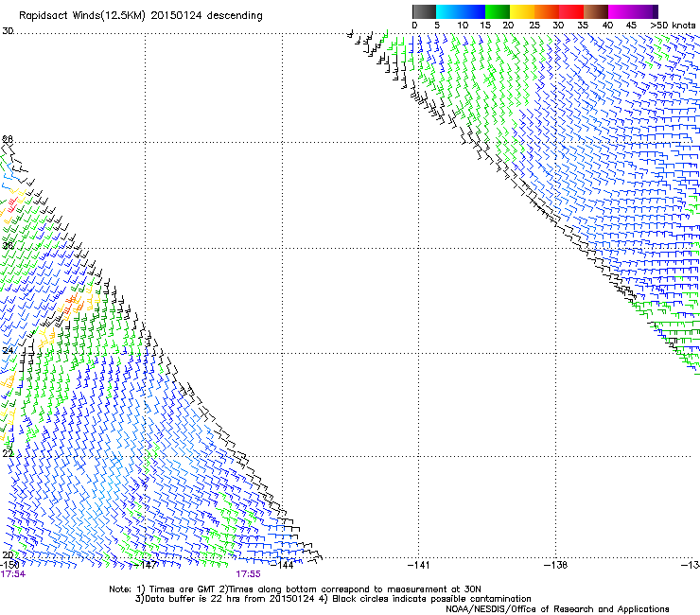
Task: Click the latitude 30 axis label on left
Action: [8, 31]
